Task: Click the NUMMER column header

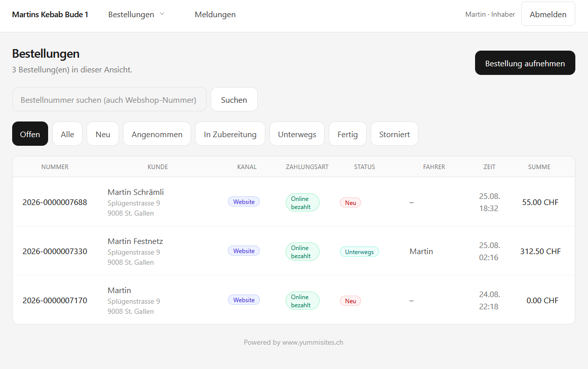Action: click(x=55, y=167)
